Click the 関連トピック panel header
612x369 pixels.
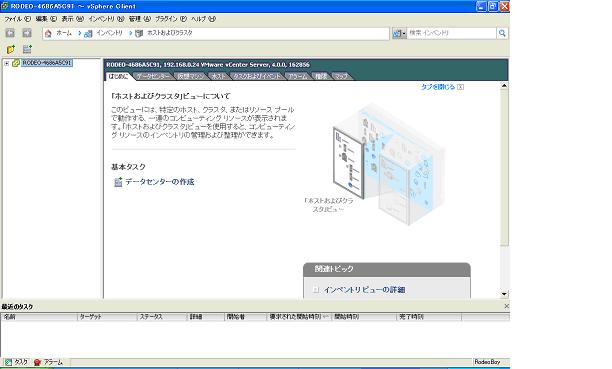[387, 269]
